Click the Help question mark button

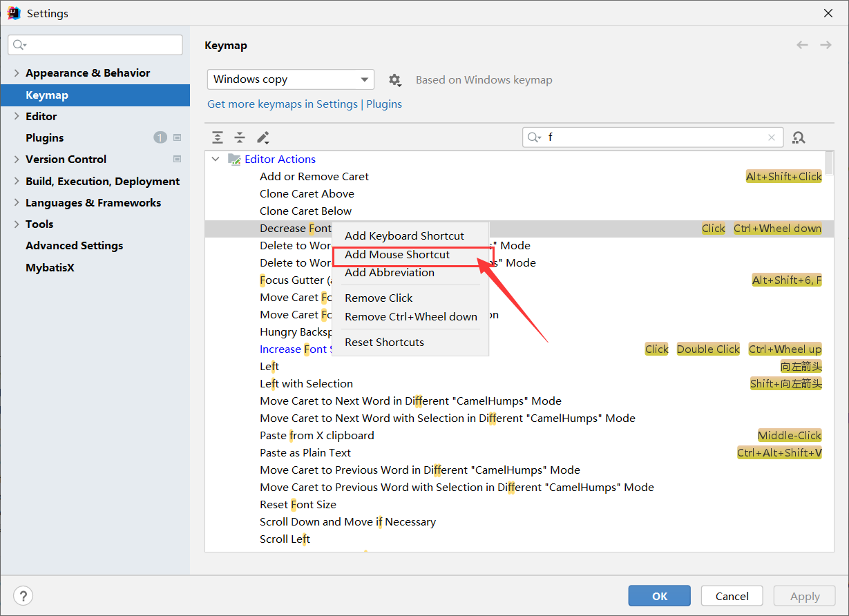pyautogui.click(x=23, y=596)
